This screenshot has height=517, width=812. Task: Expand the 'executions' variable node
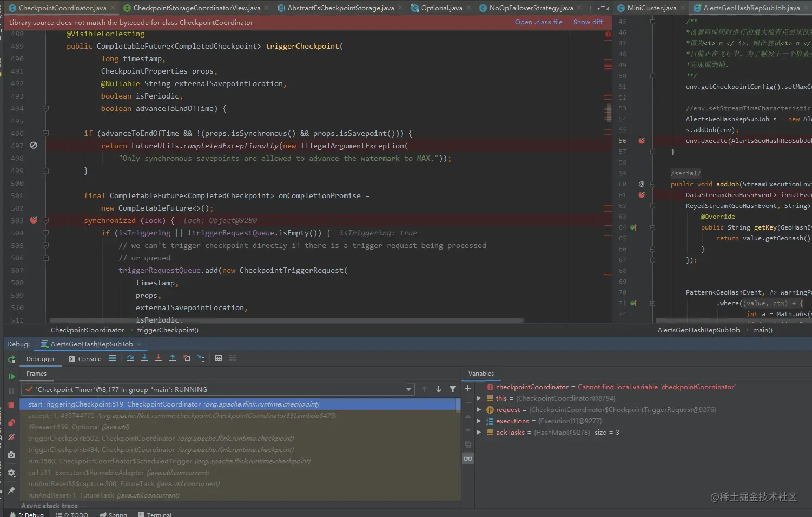(x=479, y=421)
